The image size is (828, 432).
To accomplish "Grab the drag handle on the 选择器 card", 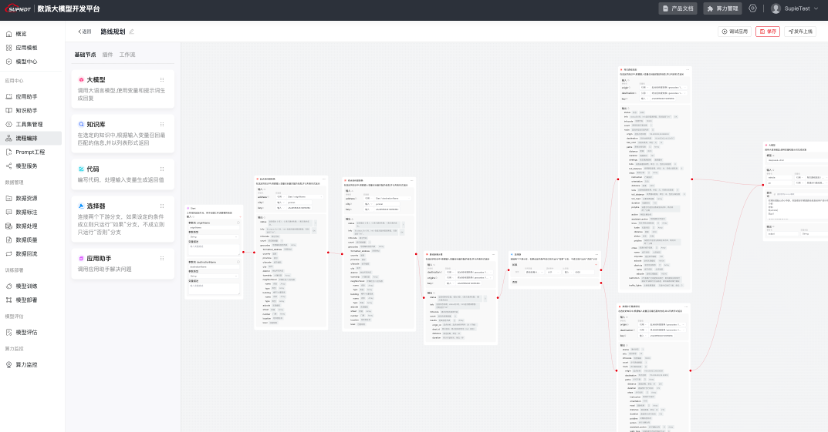I will point(162,206).
